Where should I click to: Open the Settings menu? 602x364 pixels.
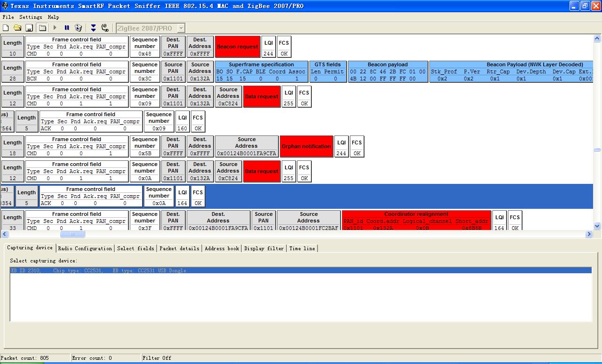pyautogui.click(x=31, y=17)
